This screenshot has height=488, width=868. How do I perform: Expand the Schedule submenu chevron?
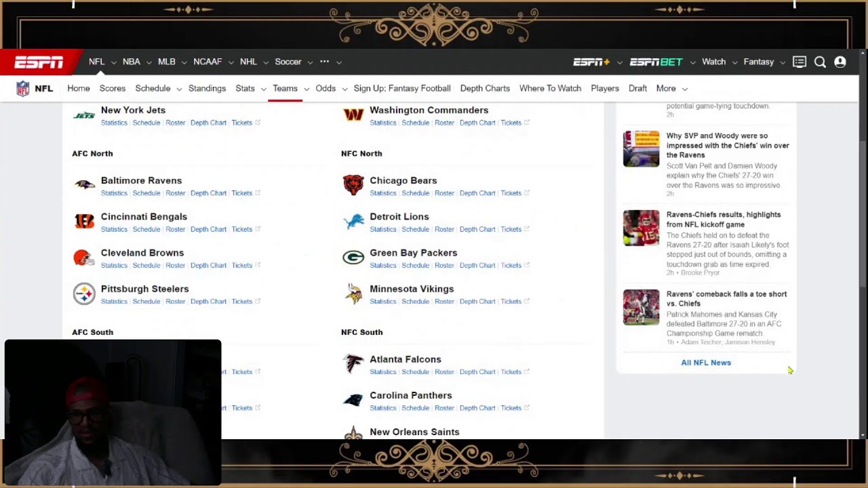[x=179, y=89]
